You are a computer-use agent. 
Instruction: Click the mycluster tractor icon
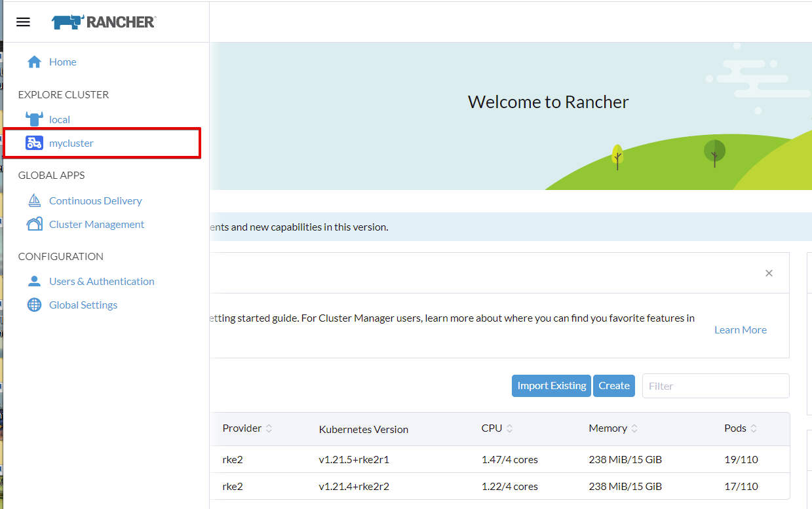pyautogui.click(x=34, y=143)
